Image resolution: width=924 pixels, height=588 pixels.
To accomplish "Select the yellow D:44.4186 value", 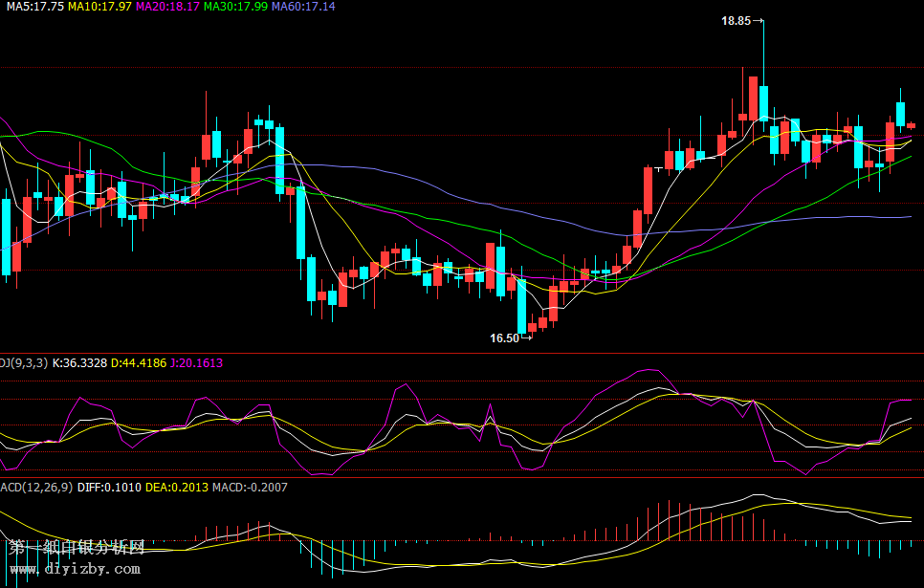I will [x=141, y=363].
